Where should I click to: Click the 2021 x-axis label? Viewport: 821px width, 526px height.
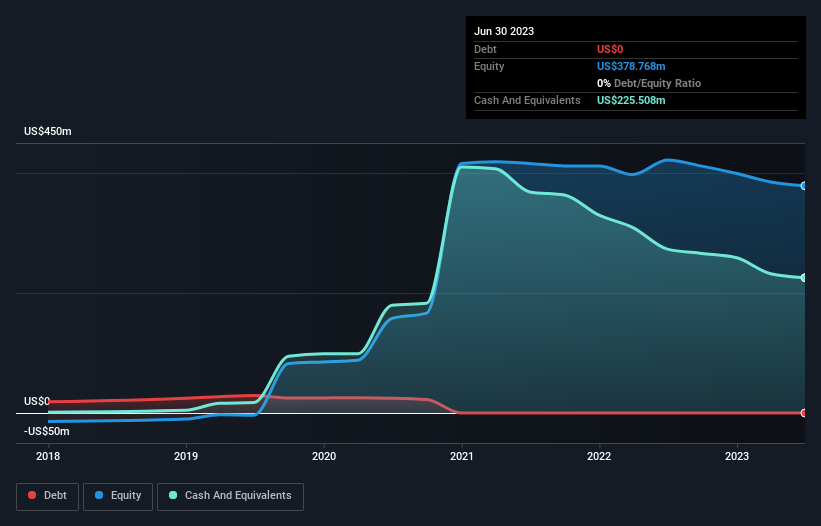coord(462,456)
